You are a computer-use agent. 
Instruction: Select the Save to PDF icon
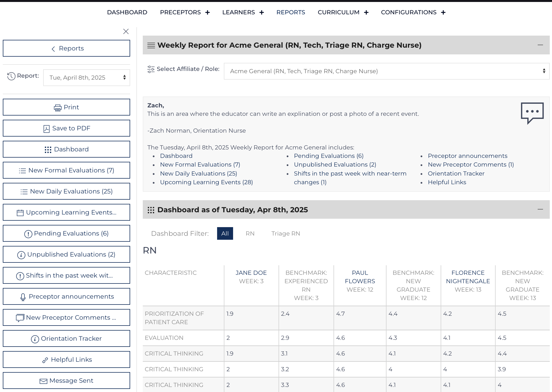click(x=47, y=128)
